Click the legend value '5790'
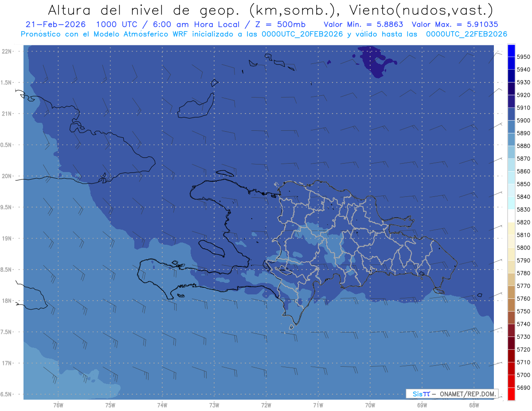The image size is (532, 411). pyautogui.click(x=524, y=261)
